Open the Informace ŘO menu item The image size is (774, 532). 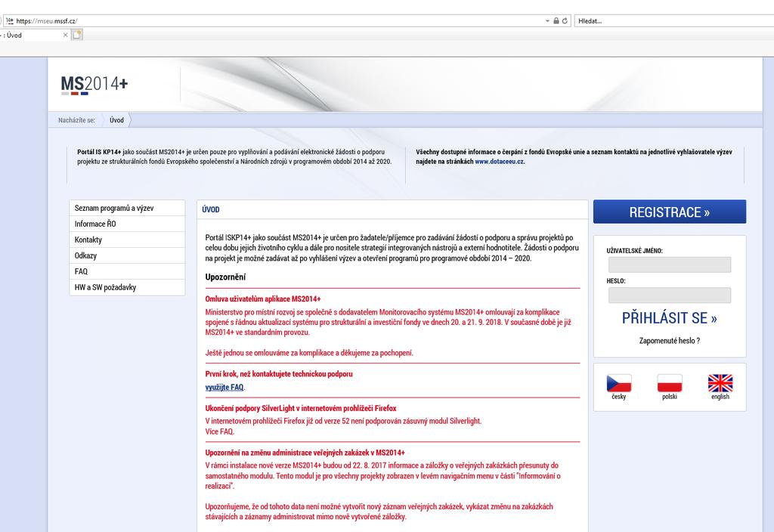tap(127, 224)
